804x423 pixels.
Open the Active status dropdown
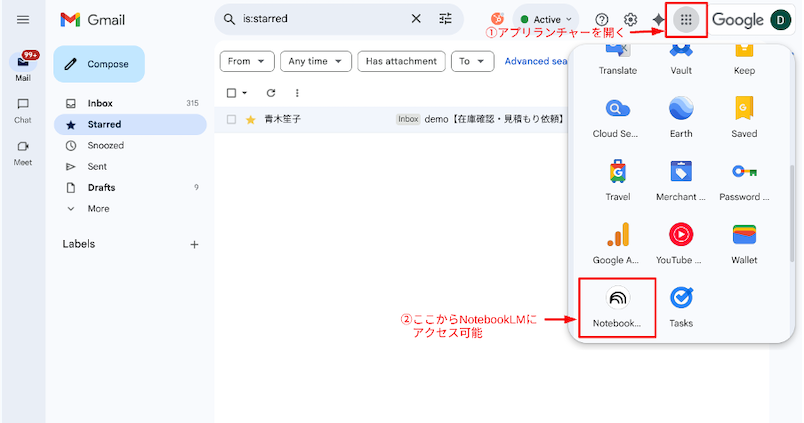click(546, 20)
